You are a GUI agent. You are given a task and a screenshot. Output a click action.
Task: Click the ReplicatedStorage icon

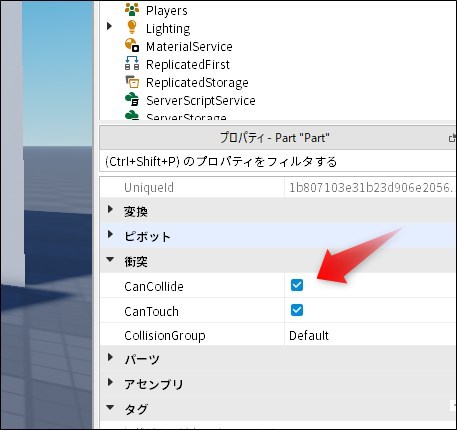[x=132, y=82]
